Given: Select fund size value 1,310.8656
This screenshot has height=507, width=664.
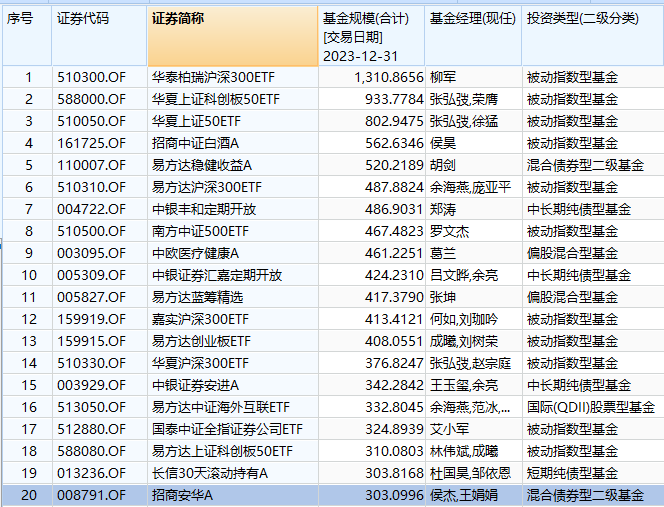Looking at the screenshot, I should click(x=389, y=77).
